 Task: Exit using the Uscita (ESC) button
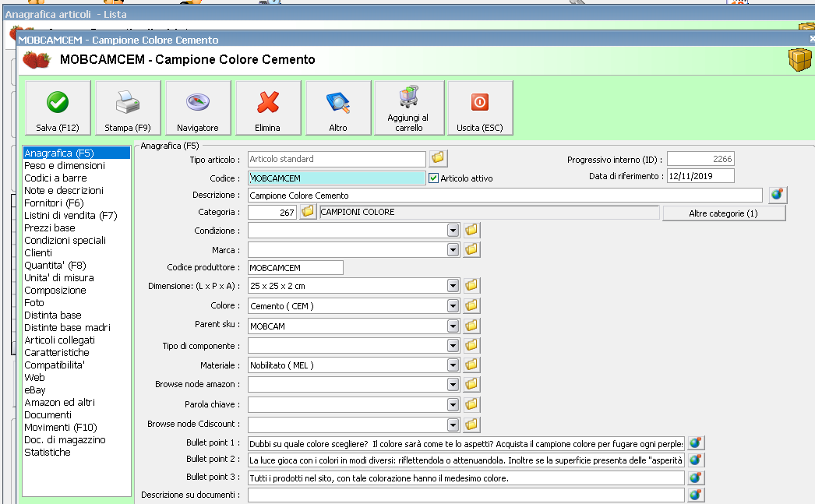pyautogui.click(x=479, y=108)
